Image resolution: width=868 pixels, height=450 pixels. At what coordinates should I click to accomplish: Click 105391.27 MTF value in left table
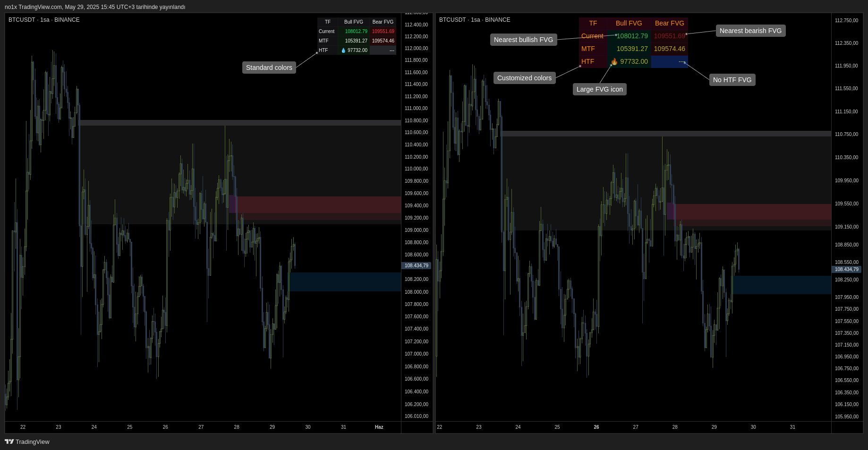pyautogui.click(x=356, y=41)
